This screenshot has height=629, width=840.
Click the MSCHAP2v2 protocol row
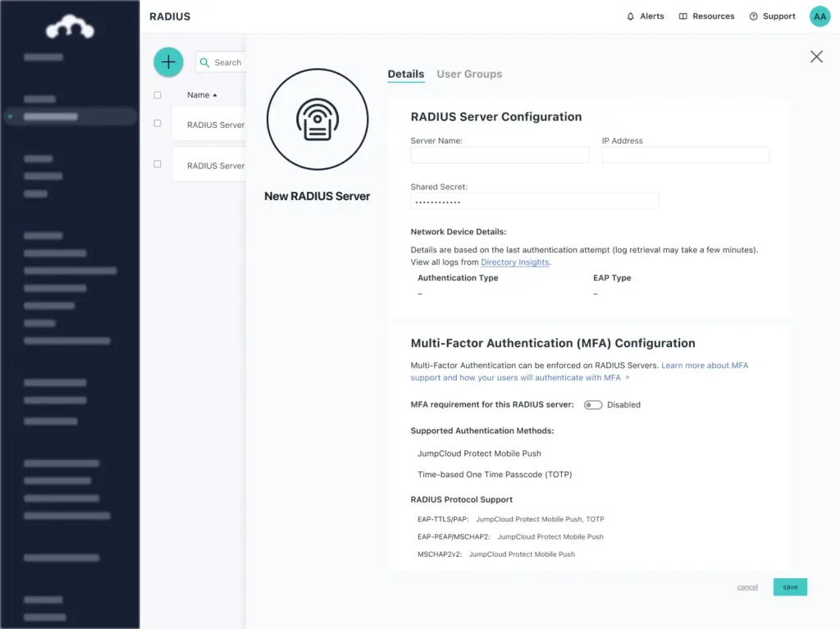496,554
